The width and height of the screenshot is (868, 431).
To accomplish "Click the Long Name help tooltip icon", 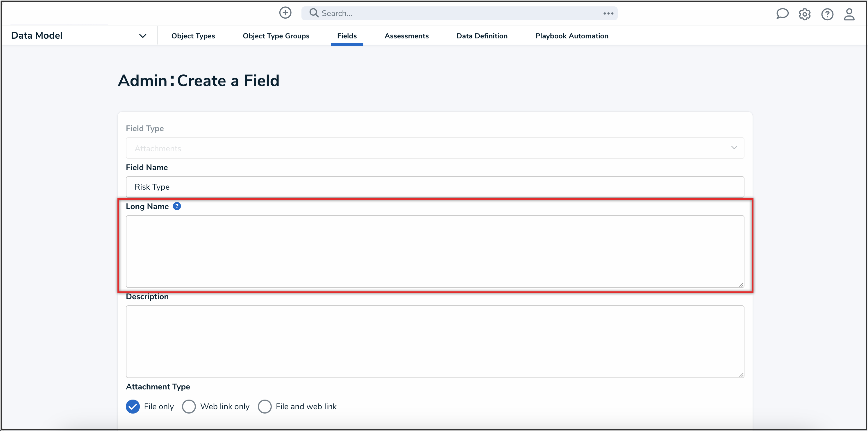I will point(177,206).
